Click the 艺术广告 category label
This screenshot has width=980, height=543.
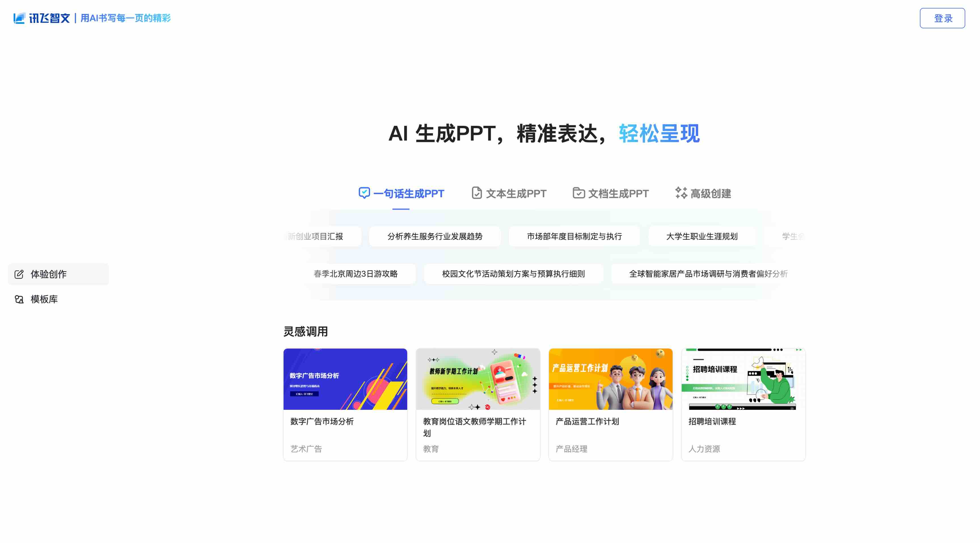(306, 449)
